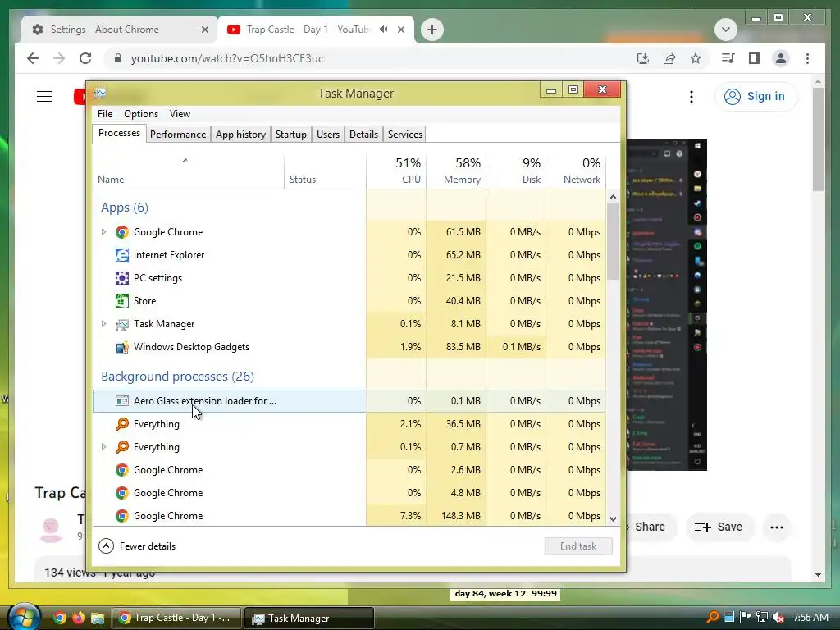
Task: Click the Task Manager process row icon
Action: pyautogui.click(x=122, y=324)
